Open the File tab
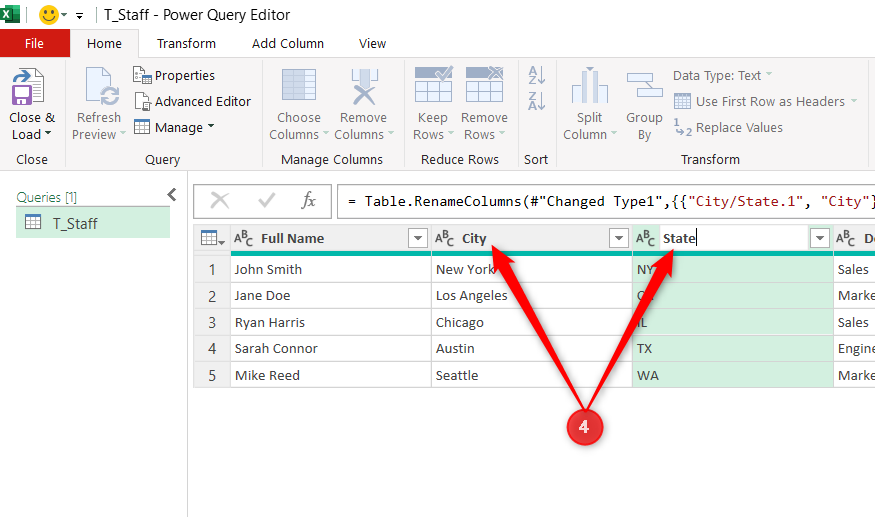Screen dimensions: 875x517 [35, 44]
